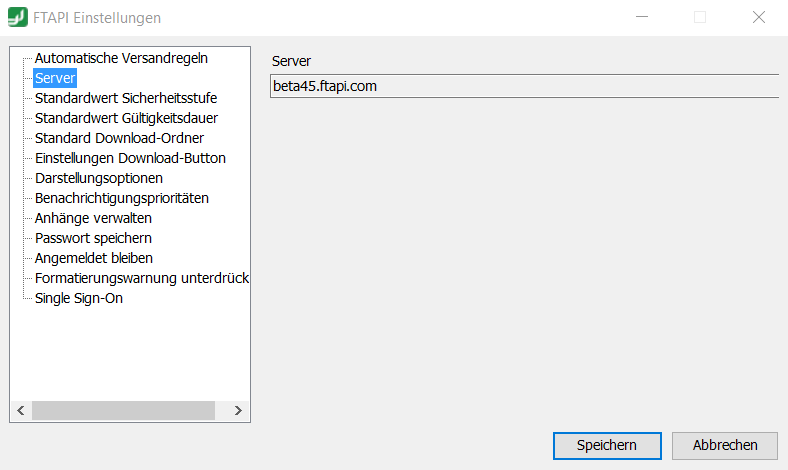Image resolution: width=788 pixels, height=470 pixels.
Task: Open Automatische Versandregeln settings
Action: [121, 58]
